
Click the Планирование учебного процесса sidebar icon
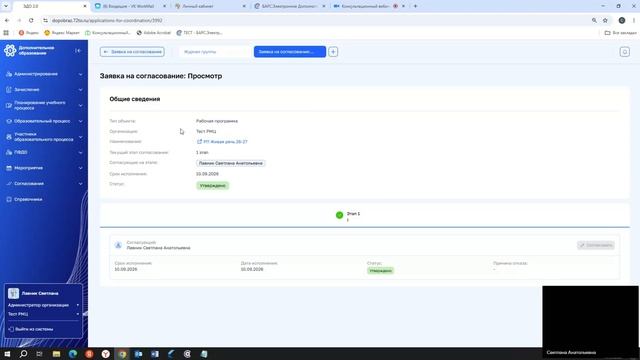[x=9, y=105]
